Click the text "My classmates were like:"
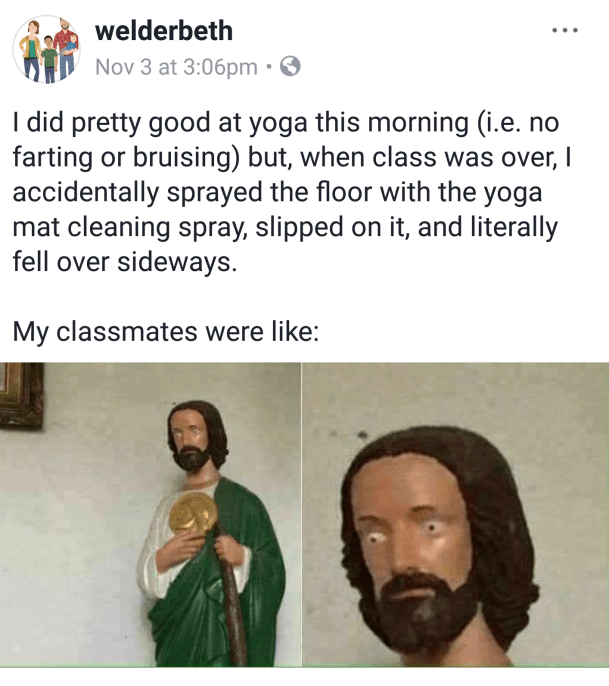Image resolution: width=609 pixels, height=686 pixels. tap(165, 332)
